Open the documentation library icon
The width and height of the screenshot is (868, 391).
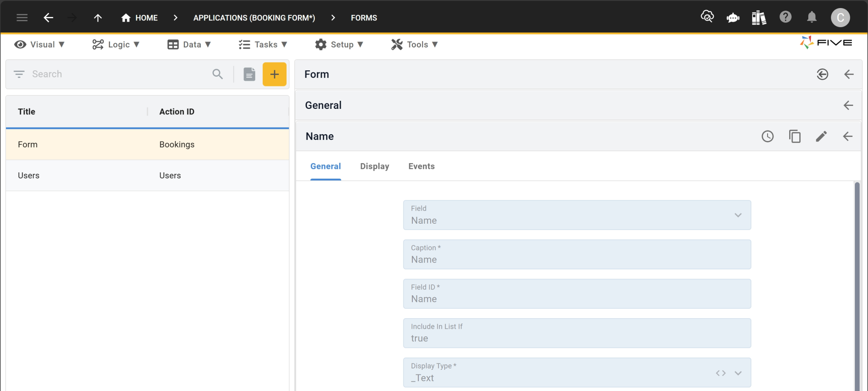[759, 17]
